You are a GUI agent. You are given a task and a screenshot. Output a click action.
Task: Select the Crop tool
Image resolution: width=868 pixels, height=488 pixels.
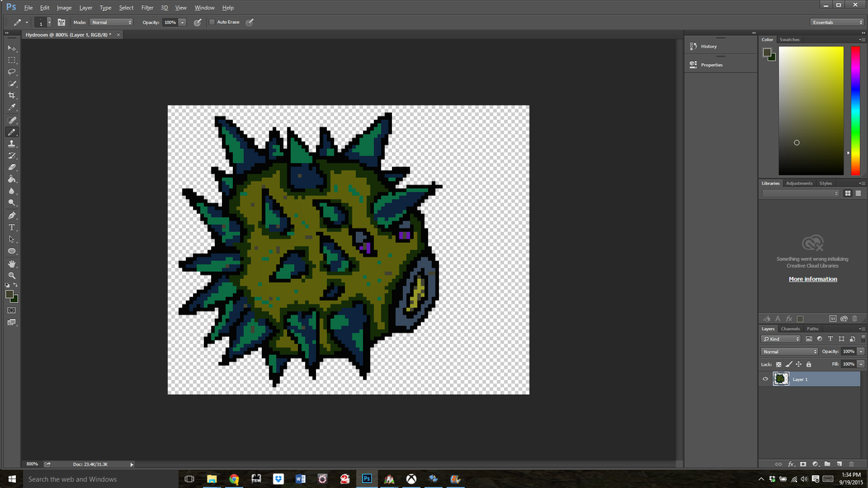(x=12, y=95)
